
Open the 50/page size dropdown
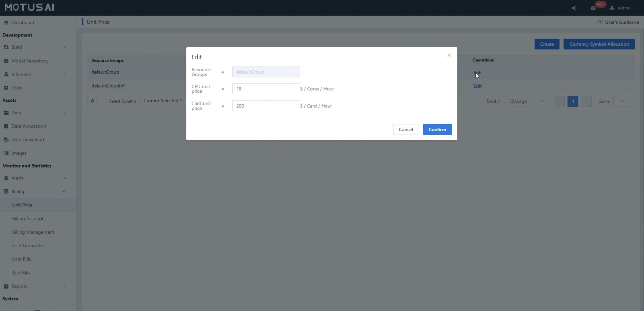click(x=526, y=101)
